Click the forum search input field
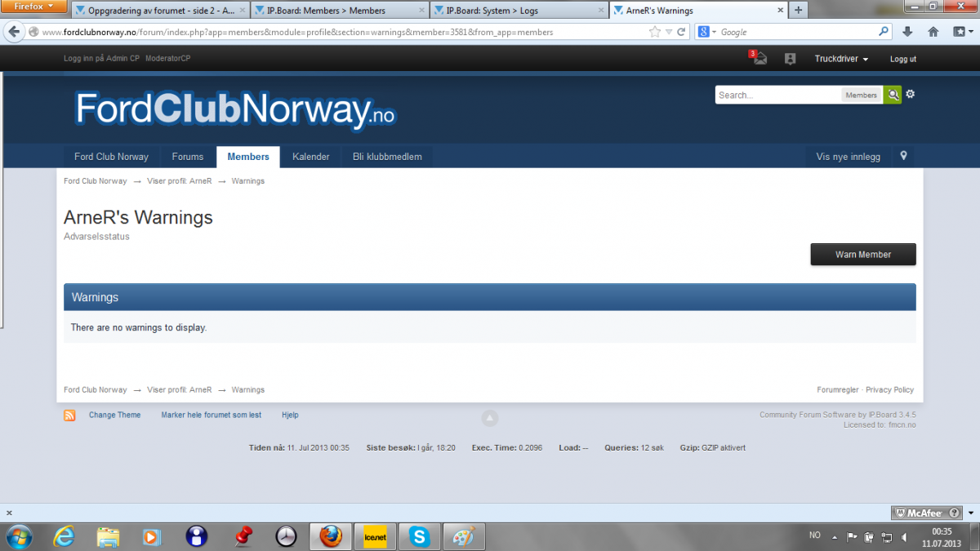 [x=777, y=96]
